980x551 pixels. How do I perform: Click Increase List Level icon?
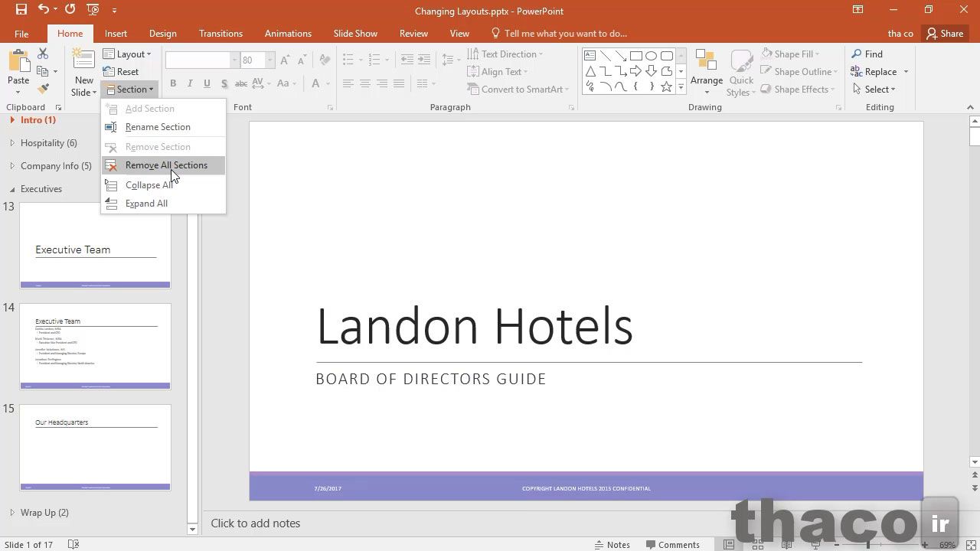pyautogui.click(x=424, y=60)
